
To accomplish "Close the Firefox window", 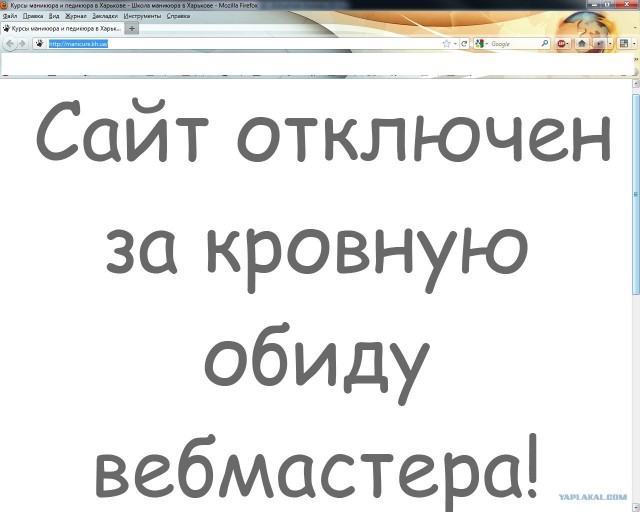I will pyautogui.click(x=627, y=4).
